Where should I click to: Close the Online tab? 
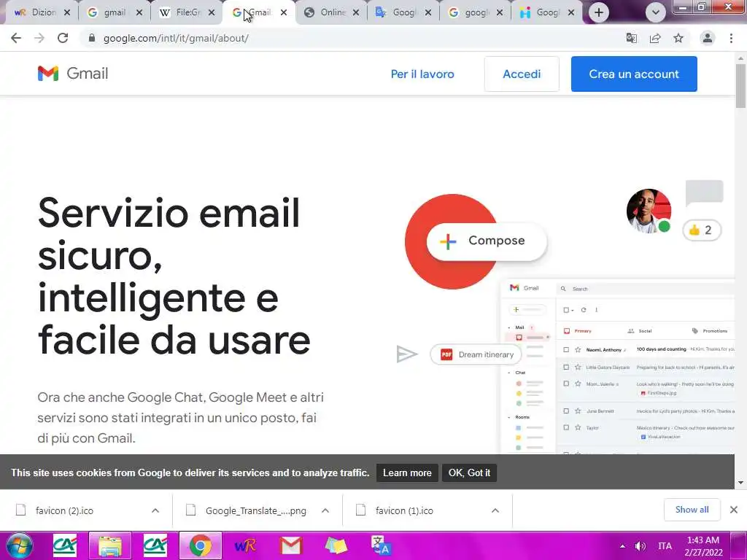(356, 13)
